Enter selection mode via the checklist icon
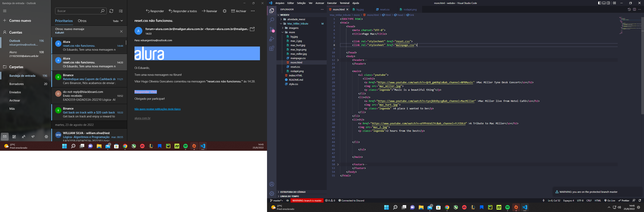Screen dimensions: 644x212 121,11
